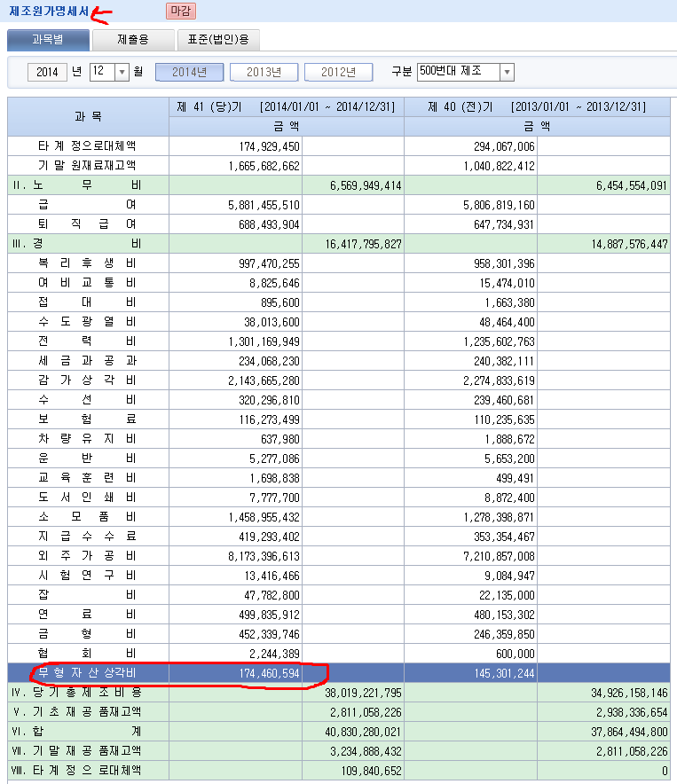Select the 외 주 가 공 비 row label

coord(87,555)
